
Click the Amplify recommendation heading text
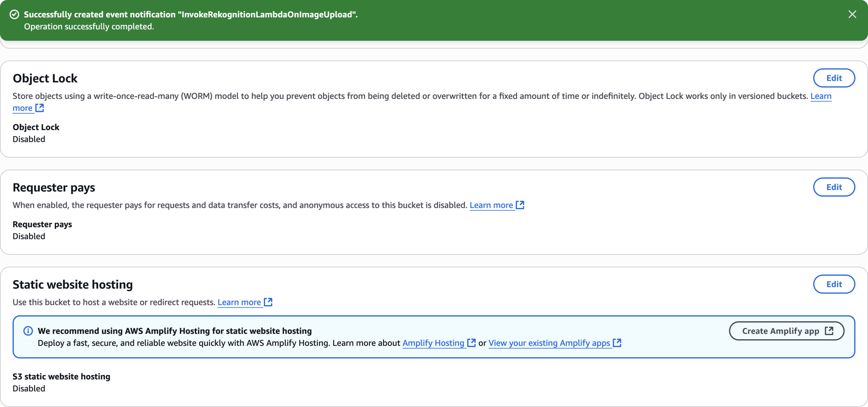click(175, 331)
